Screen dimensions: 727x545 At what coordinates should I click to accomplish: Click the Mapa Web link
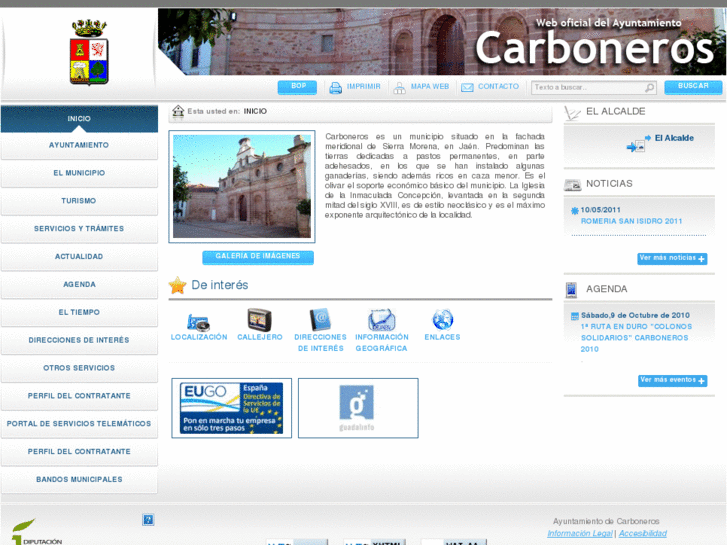[x=430, y=87]
